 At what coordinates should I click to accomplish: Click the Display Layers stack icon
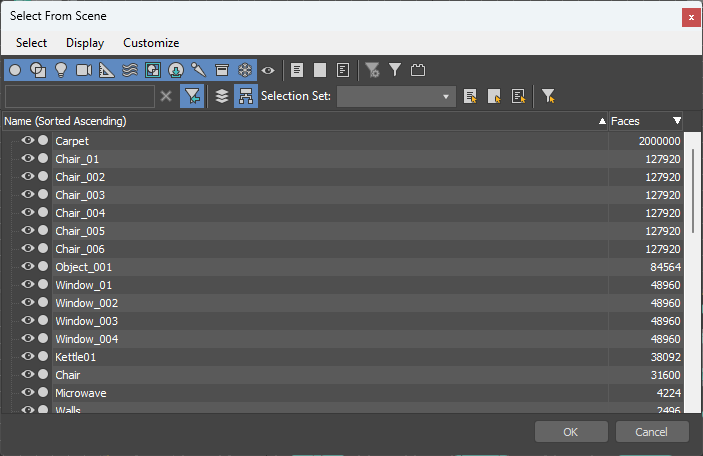click(x=222, y=96)
